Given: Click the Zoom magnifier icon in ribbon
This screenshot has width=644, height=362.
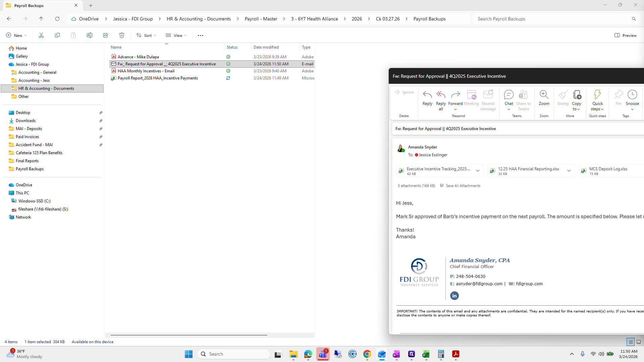Looking at the screenshot, I should [x=544, y=95].
